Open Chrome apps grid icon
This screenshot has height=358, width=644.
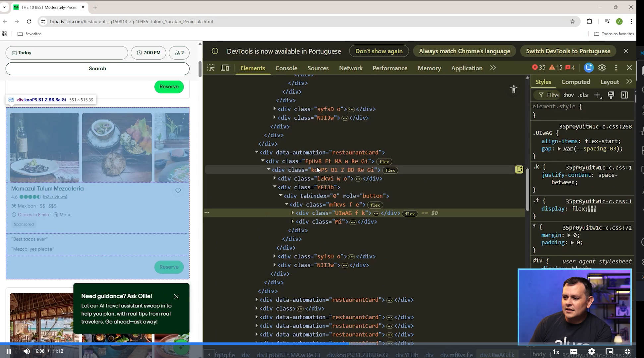[x=4, y=34]
